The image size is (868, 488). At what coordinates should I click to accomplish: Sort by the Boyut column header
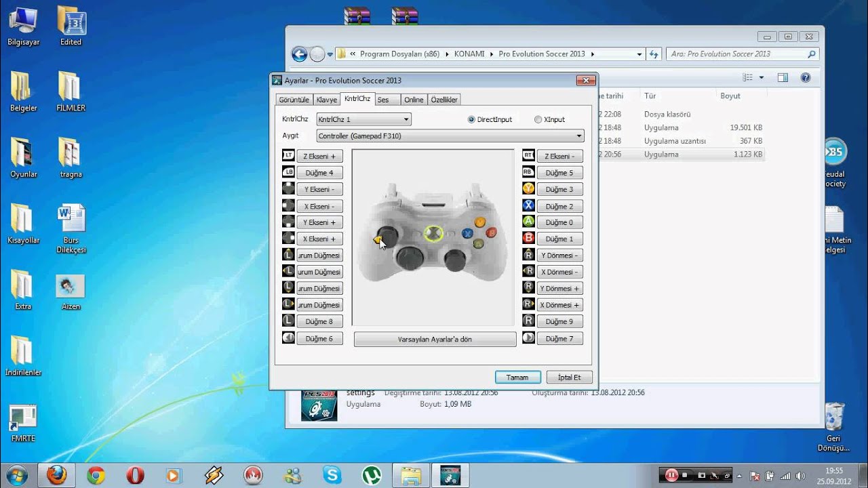coord(730,96)
